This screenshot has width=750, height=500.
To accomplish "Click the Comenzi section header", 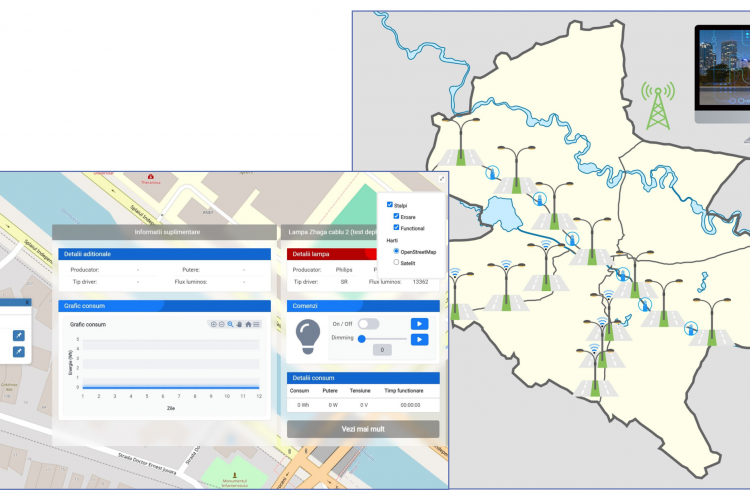I will pos(363,306).
